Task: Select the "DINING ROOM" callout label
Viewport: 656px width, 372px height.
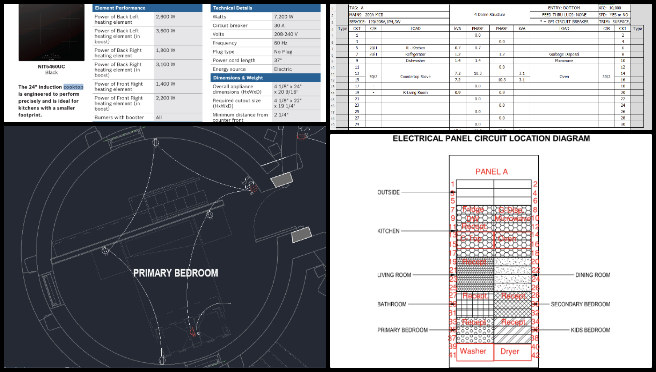Action: [593, 275]
